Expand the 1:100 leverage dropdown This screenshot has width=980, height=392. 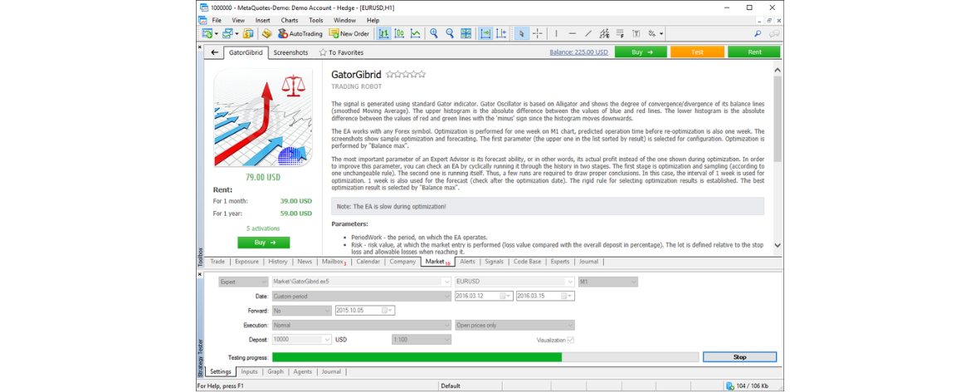point(422,340)
